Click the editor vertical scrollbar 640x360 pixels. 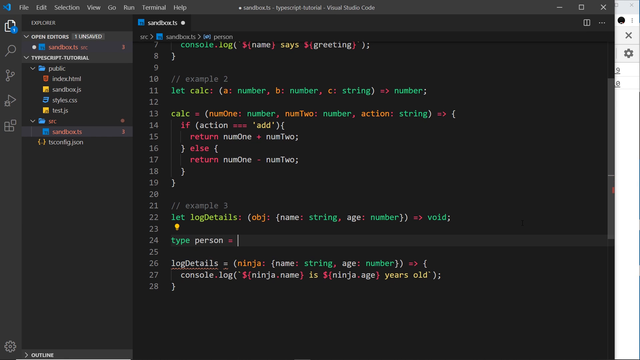tap(611, 158)
